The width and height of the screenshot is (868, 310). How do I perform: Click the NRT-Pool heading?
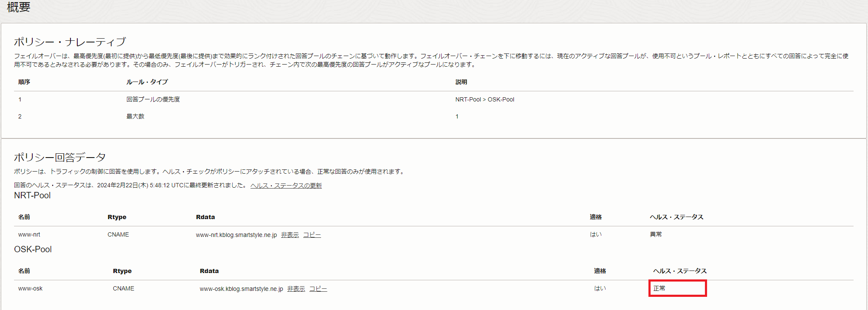point(32,195)
